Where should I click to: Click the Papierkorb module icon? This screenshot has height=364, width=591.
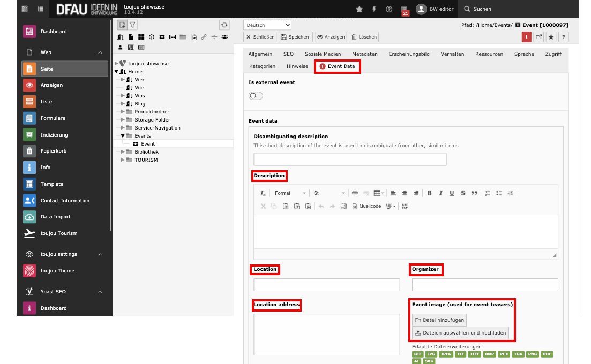[x=29, y=151]
